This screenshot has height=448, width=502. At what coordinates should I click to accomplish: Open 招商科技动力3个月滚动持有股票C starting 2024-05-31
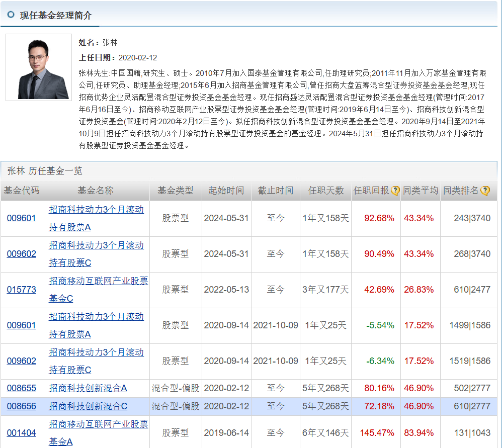click(96, 254)
